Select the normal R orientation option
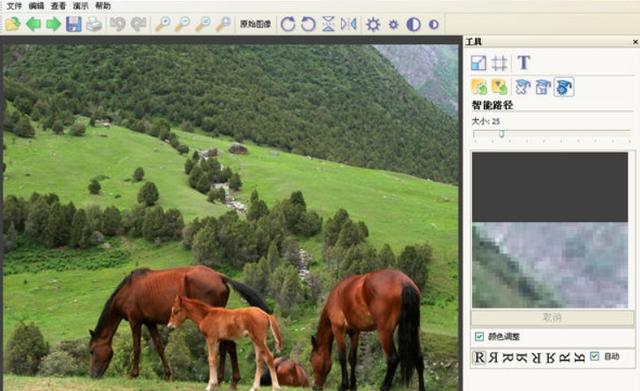Image resolution: width=640 pixels, height=391 pixels. coord(479,358)
